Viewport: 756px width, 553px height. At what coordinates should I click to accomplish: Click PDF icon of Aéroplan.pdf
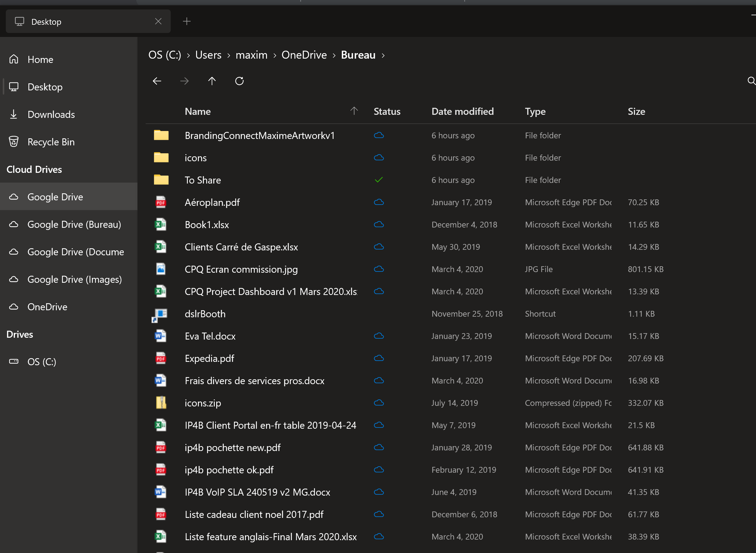point(161,202)
